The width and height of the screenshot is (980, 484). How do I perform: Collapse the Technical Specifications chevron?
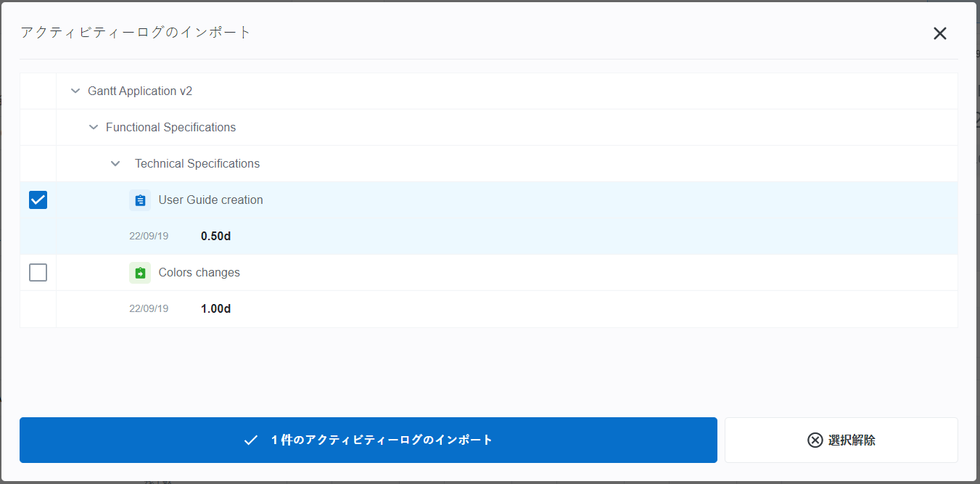point(115,164)
